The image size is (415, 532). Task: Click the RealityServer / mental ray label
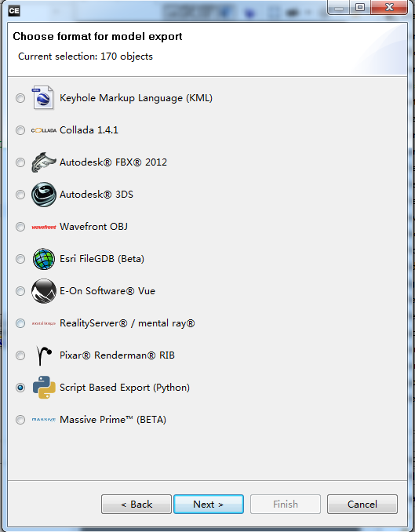127,323
